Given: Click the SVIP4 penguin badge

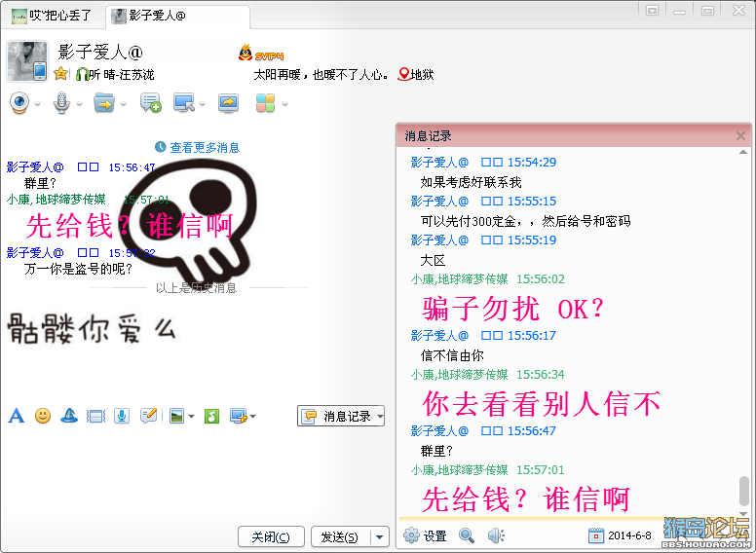Looking at the screenshot, I should [x=261, y=53].
